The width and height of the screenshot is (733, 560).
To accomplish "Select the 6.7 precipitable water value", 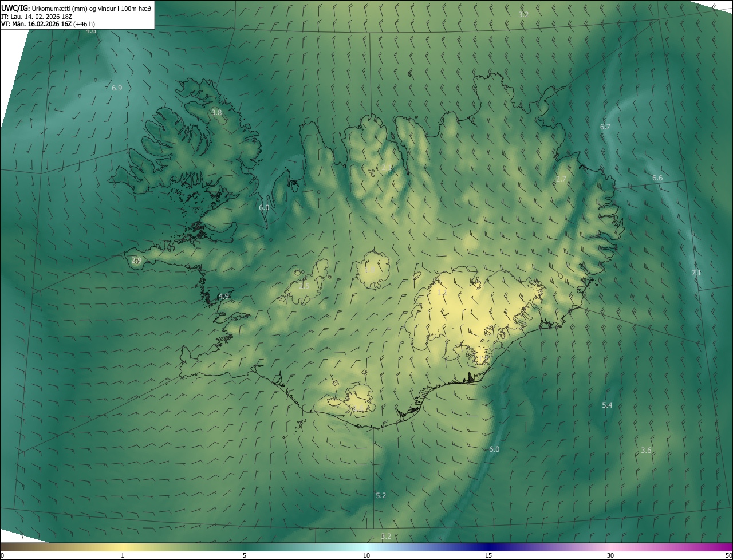I will tap(605, 127).
